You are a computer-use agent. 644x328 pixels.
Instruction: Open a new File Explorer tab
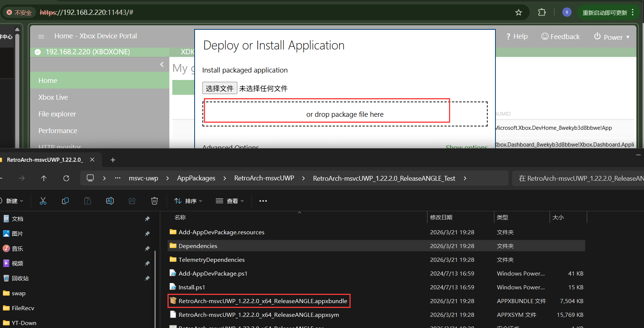(113, 160)
